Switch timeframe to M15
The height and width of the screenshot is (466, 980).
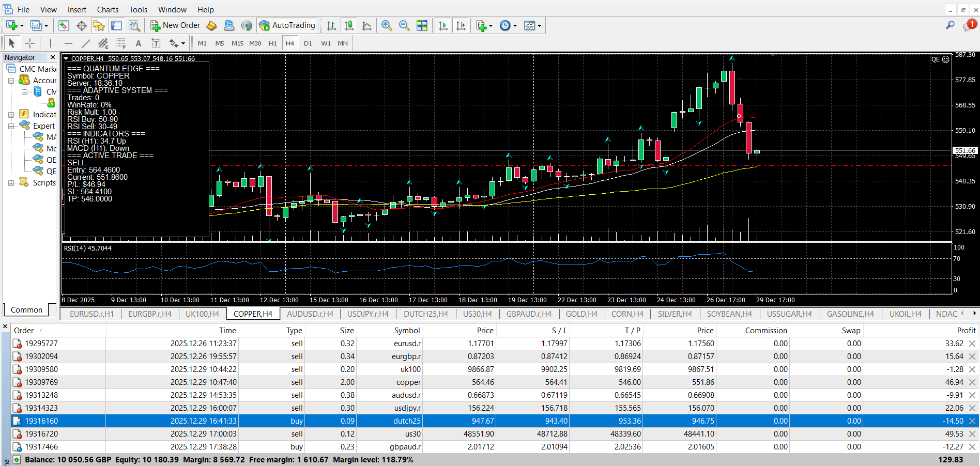click(237, 43)
